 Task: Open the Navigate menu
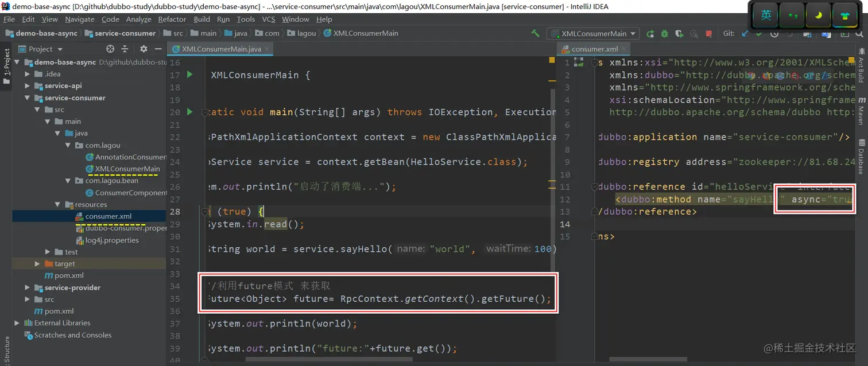80,19
